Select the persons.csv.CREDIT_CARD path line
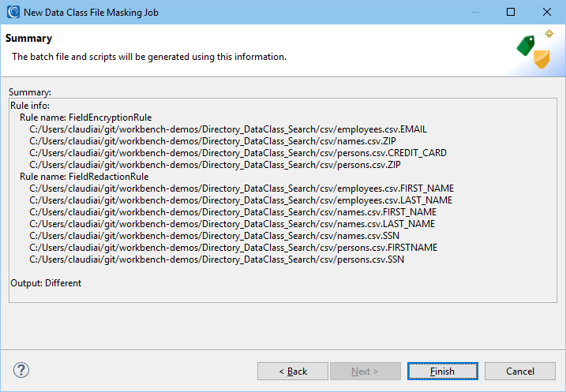The image size is (566, 392). point(238,153)
